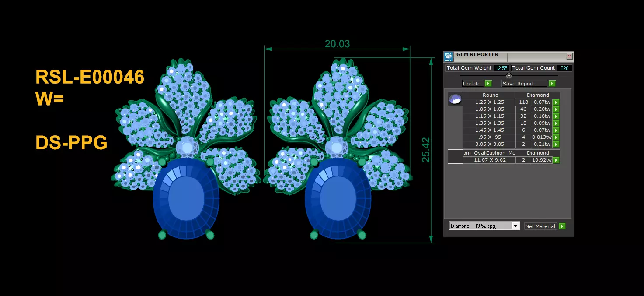
Task: Click the 'Round' header cell
Action: pyautogui.click(x=489, y=95)
